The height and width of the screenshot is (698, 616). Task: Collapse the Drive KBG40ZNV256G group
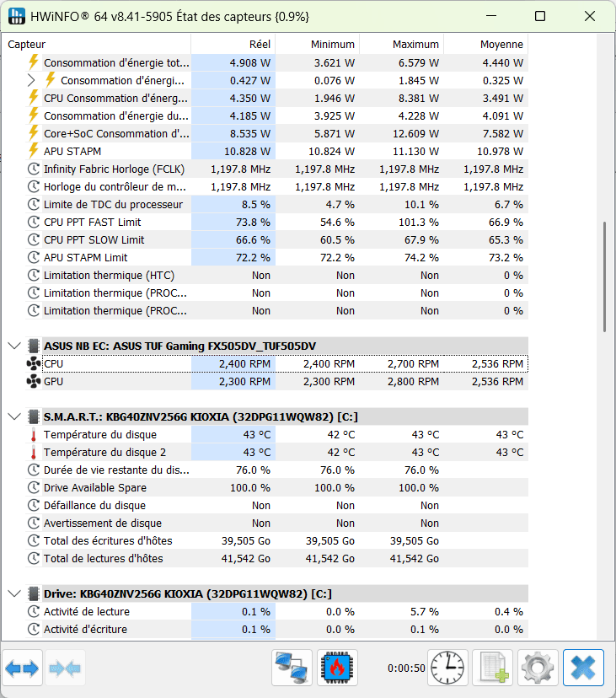(x=13, y=594)
